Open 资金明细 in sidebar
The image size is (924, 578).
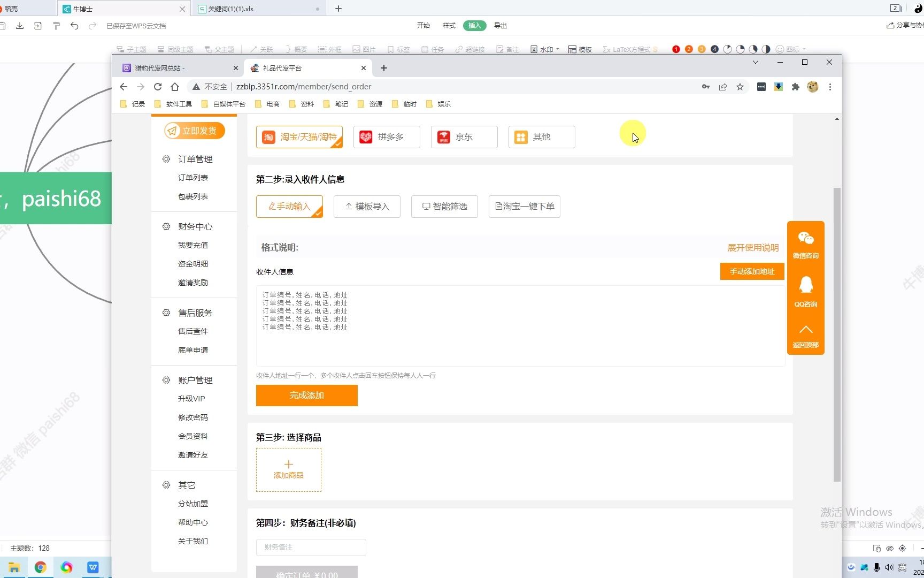[193, 264]
